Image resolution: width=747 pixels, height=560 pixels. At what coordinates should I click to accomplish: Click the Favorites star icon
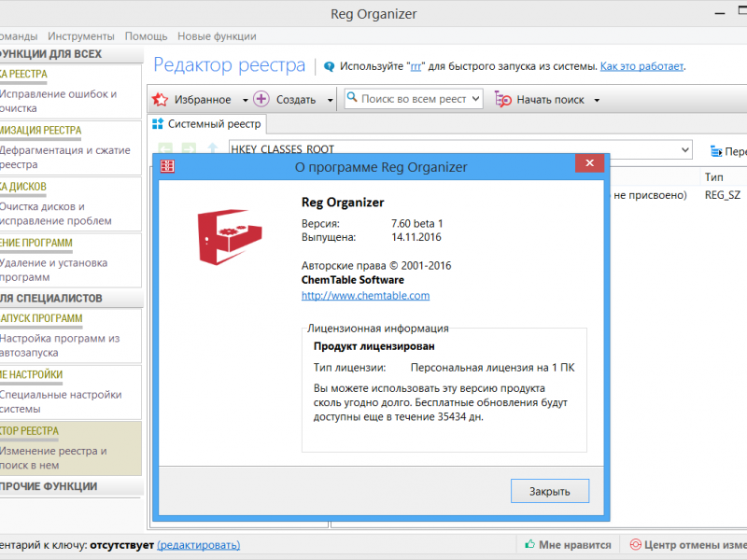[x=160, y=99]
